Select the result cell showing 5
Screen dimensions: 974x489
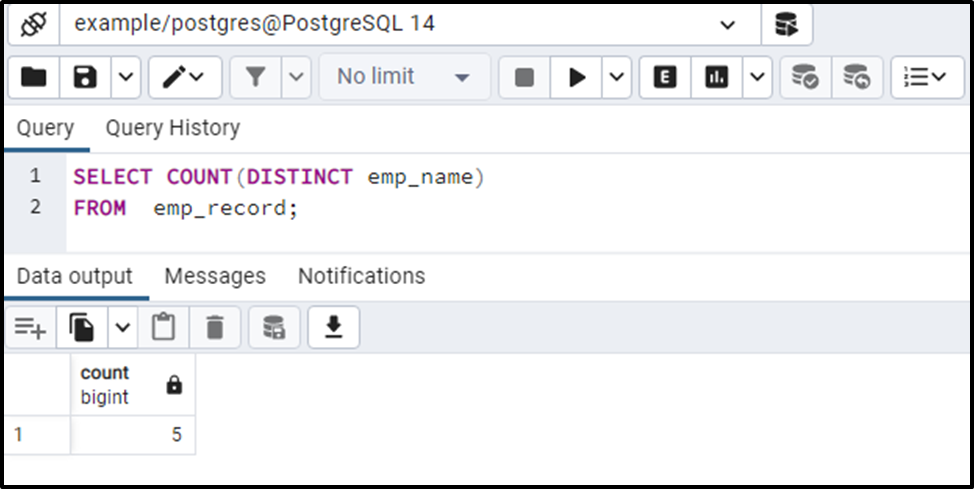(133, 434)
